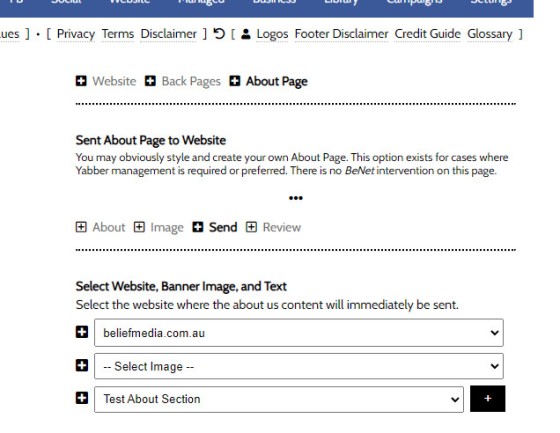Viewport: 560px width, 433px height.
Task: Click the plus icon beside Image
Action: [x=139, y=227]
